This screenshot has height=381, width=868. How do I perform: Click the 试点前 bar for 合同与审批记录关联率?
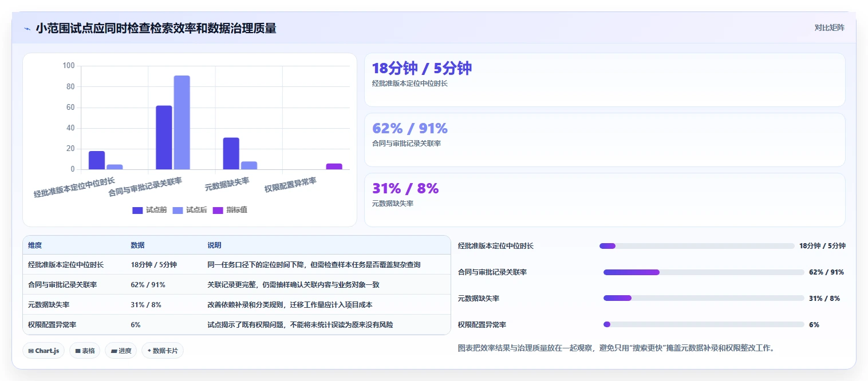coord(164,137)
